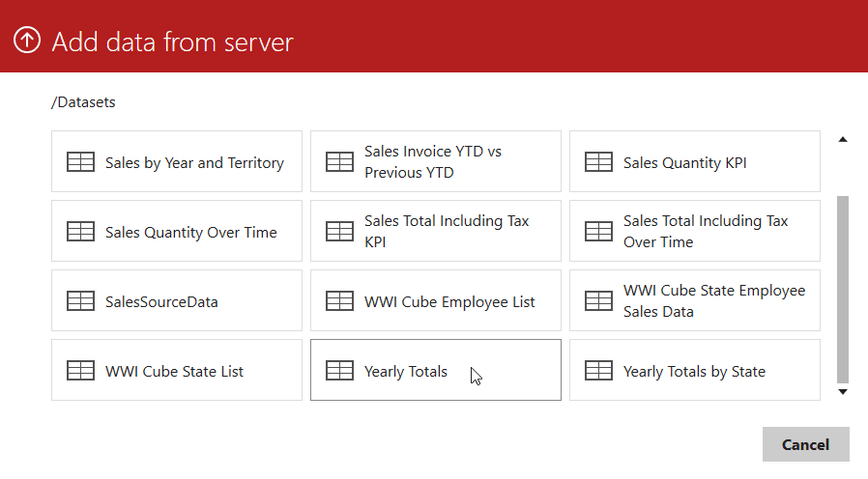Image resolution: width=868 pixels, height=479 pixels.
Task: Click the Sales Quantity KPI table icon
Action: 598,162
